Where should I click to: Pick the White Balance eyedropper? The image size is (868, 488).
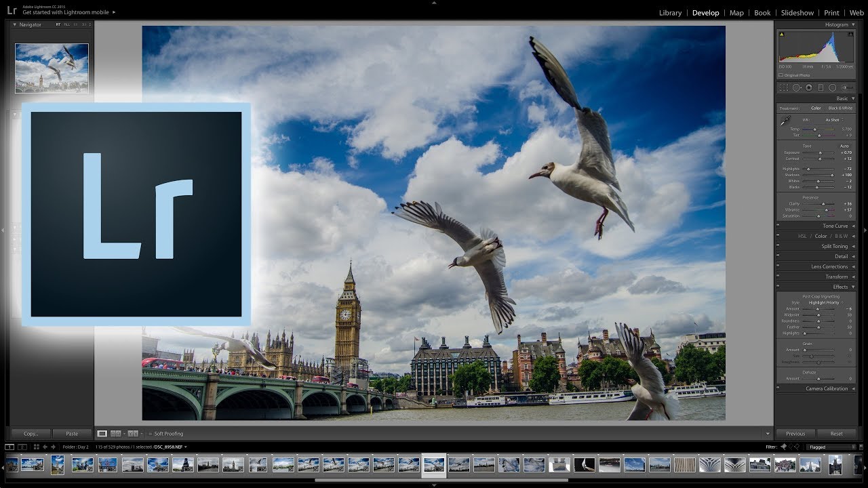[785, 121]
